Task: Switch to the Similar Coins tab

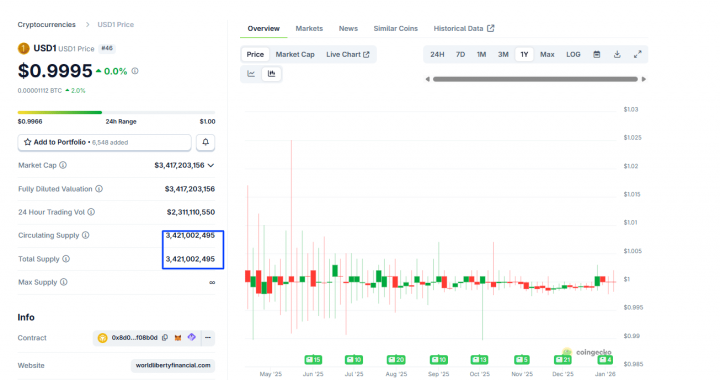Action: pyautogui.click(x=395, y=28)
